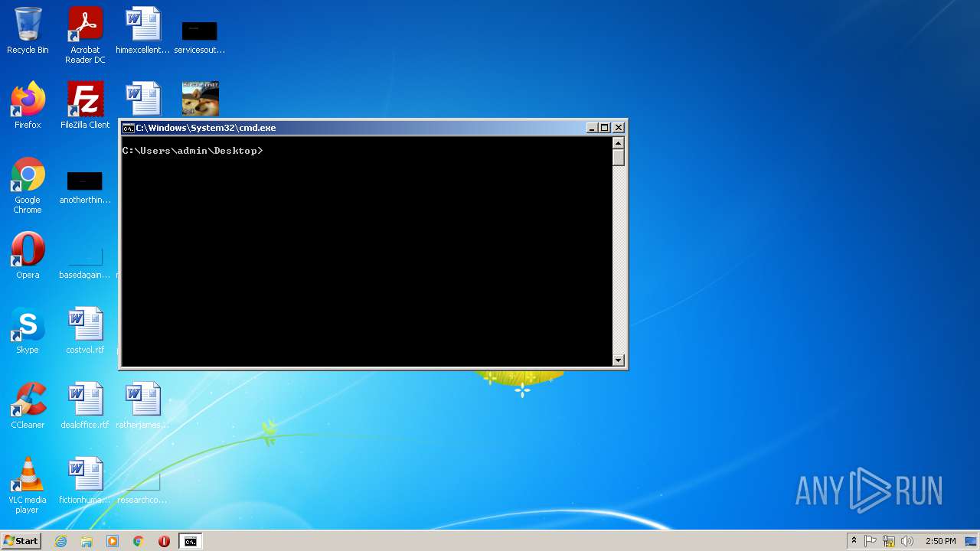Image resolution: width=980 pixels, height=551 pixels.
Task: Select the CCleaner desktop shortcut
Action: click(28, 406)
